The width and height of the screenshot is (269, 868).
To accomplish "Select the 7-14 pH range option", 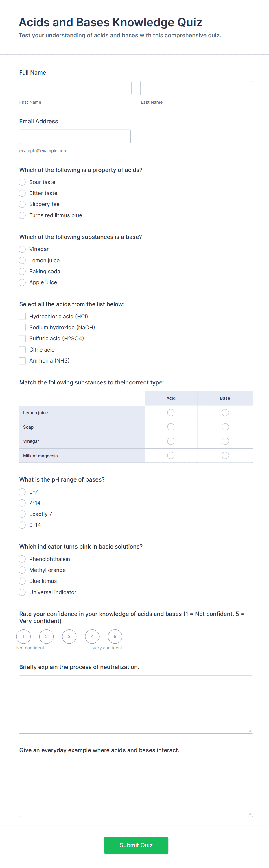I will pos(22,503).
